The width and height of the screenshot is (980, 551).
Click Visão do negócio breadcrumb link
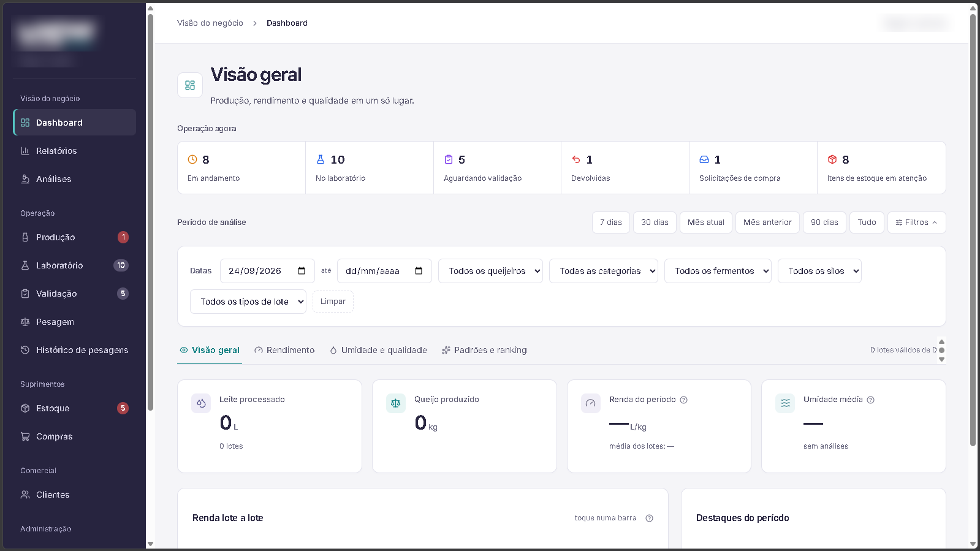coord(210,23)
